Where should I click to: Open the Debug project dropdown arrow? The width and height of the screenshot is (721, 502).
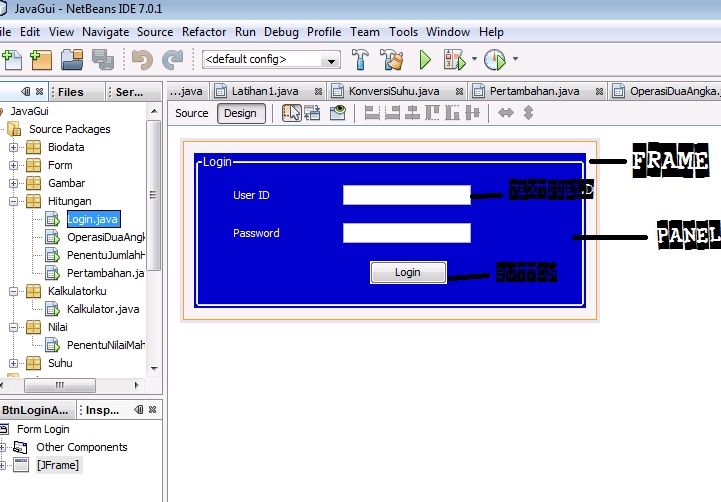point(475,59)
